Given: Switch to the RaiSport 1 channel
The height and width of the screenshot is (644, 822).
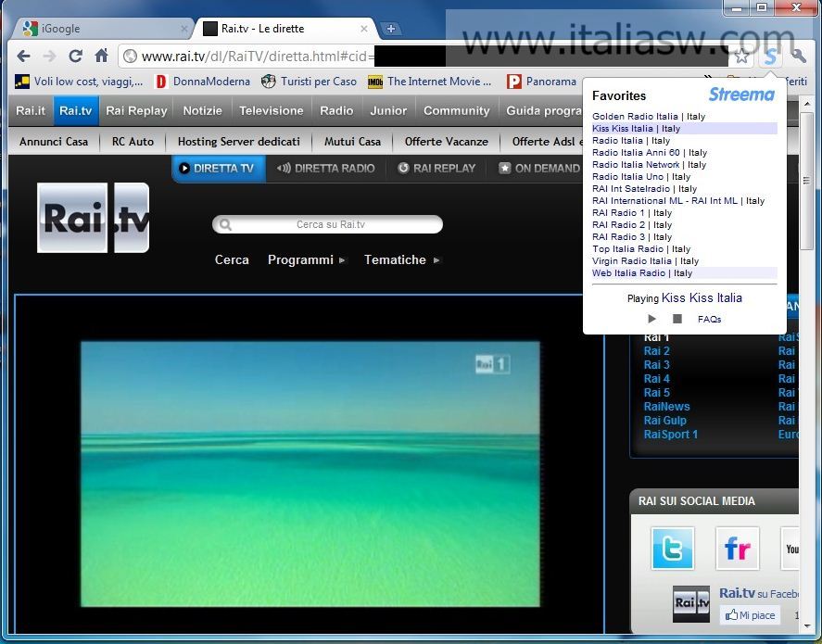Looking at the screenshot, I should pos(671,435).
